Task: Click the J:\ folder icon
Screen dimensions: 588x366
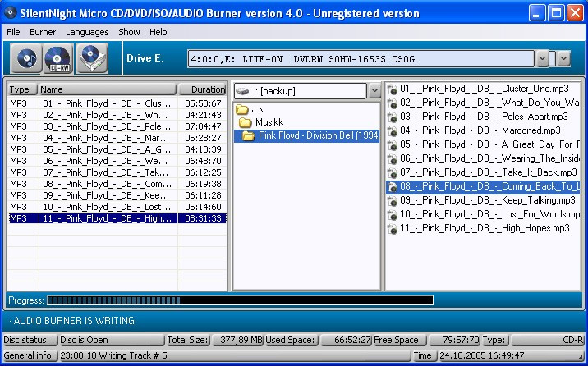Action: [242, 109]
